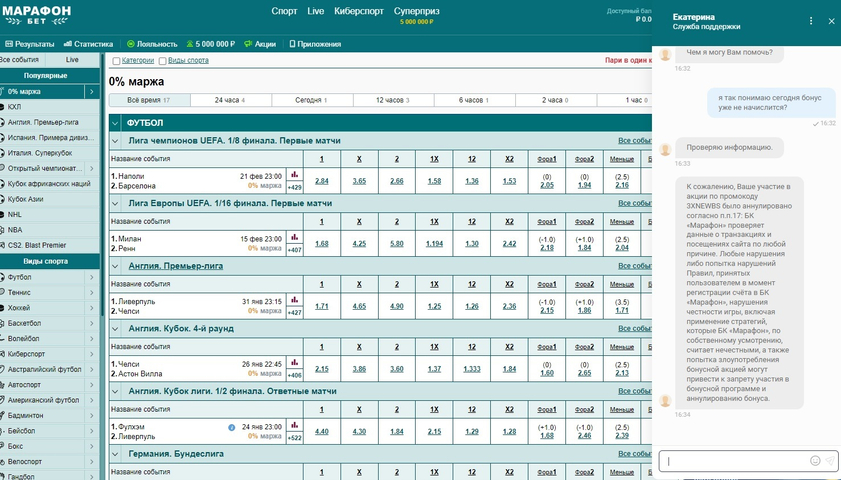The width and height of the screenshot is (841, 480).
Task: Expand the 0% маржа sidebar arrow
Action: coord(92,92)
